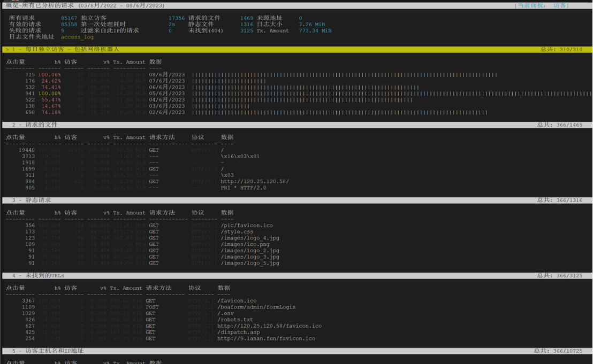
Task: Click the 失败的请求 value 9
Action: pos(63,30)
